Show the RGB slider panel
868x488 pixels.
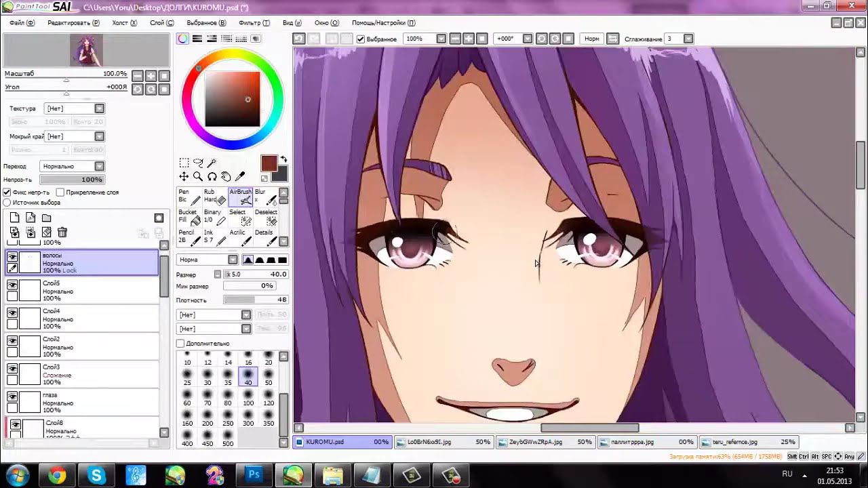197,39
